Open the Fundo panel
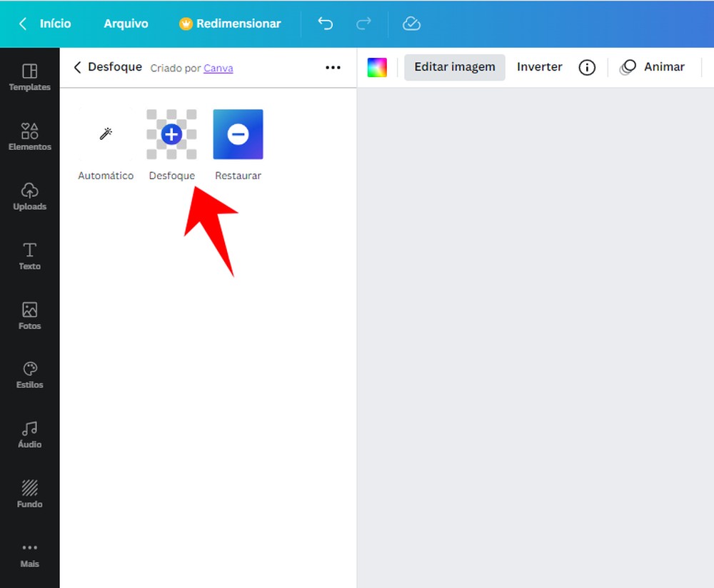This screenshot has width=714, height=588. click(x=29, y=492)
